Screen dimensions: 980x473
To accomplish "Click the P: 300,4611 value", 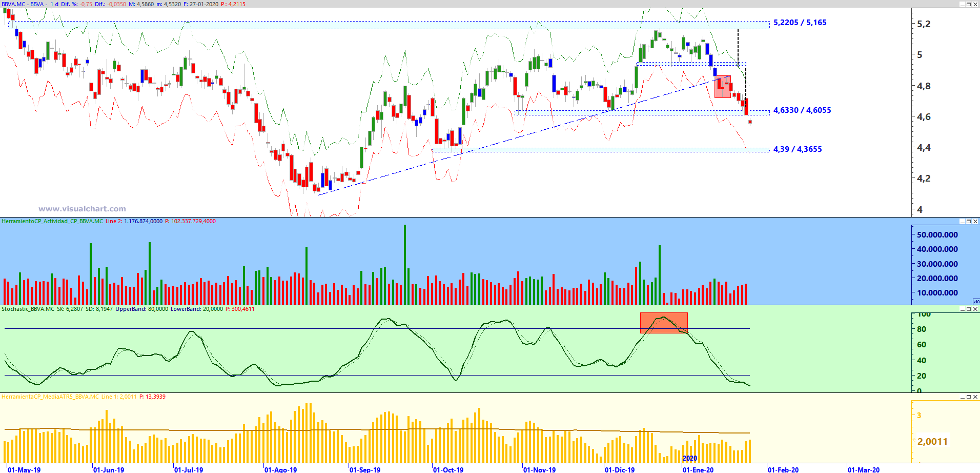I will 240,309.
